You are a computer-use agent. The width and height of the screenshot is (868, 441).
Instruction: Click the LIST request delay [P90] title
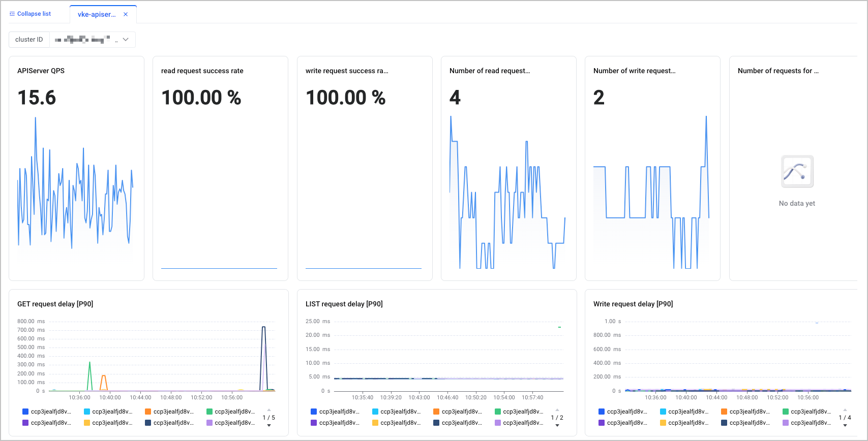(x=344, y=304)
